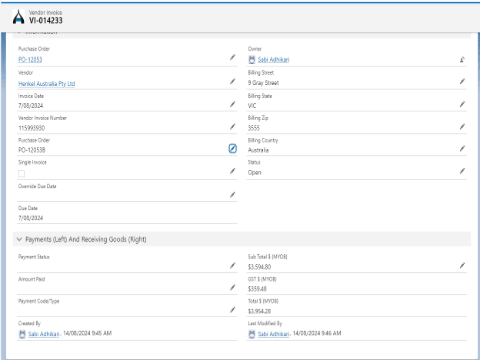Click Created By user avatar icon
The height and width of the screenshot is (360, 480).
pyautogui.click(x=22, y=334)
